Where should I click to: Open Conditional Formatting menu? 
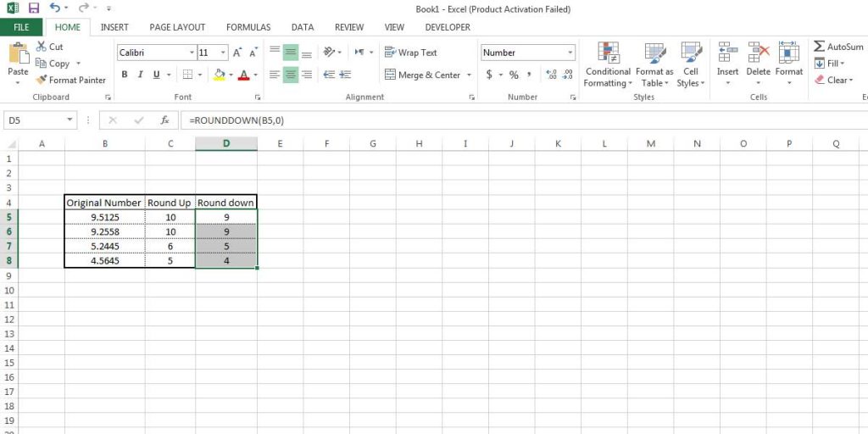pos(608,64)
